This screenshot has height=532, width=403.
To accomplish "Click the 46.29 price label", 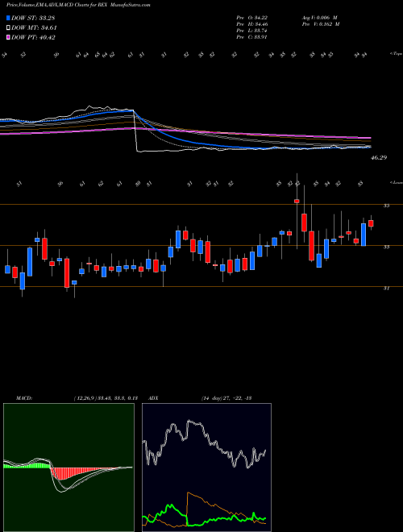I will pos(379,158).
